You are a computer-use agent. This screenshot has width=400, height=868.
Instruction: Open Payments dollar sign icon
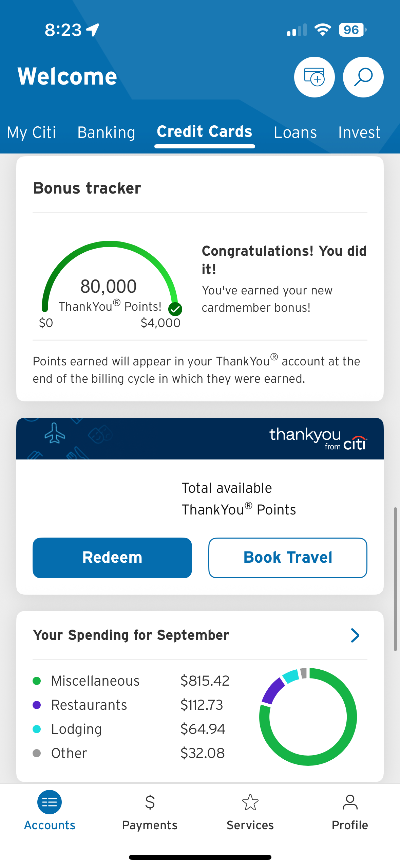point(150,802)
